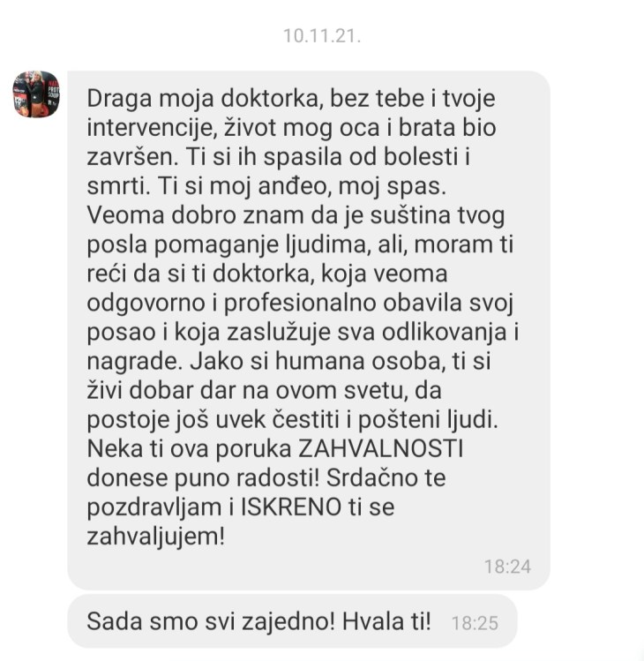Click the 18:24 message timestamp

[507, 567]
